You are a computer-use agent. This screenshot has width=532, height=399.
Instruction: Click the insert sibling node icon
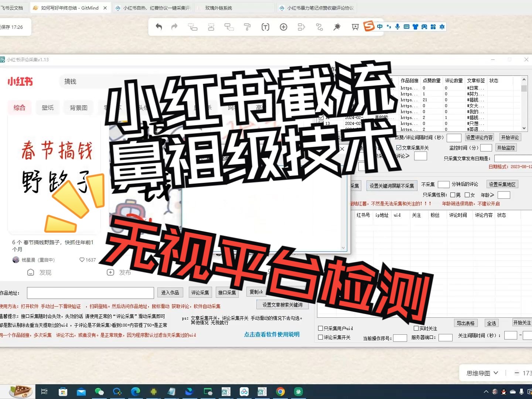[211, 27]
